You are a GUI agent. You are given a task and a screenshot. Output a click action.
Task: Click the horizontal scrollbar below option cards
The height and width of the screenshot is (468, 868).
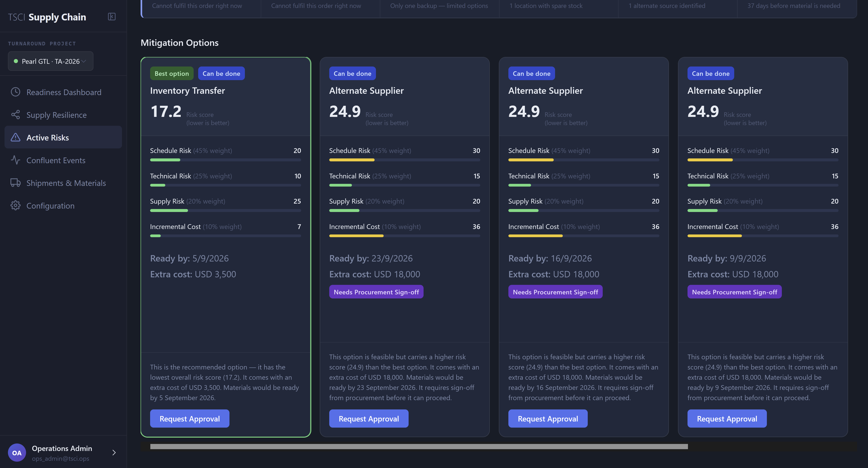(x=419, y=446)
